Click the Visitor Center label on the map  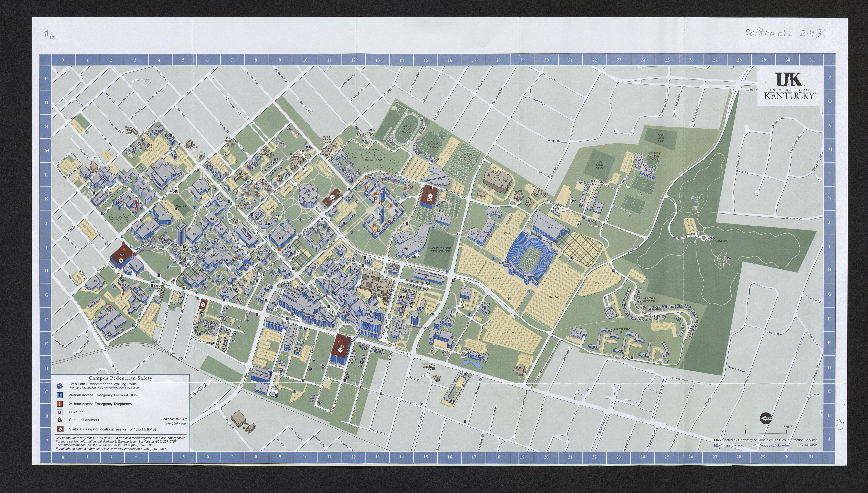click(x=186, y=252)
